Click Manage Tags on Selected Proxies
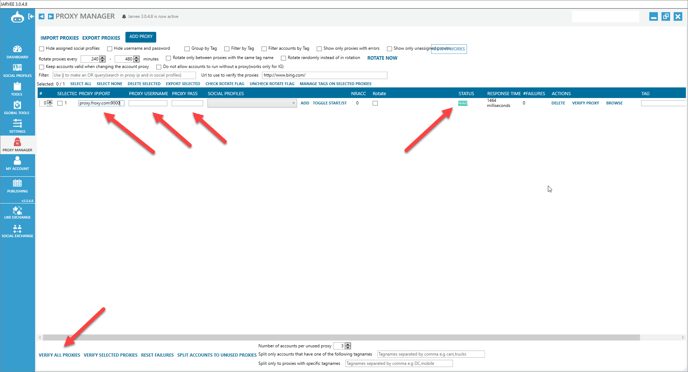Viewport: 688px width, 372px height. point(336,84)
